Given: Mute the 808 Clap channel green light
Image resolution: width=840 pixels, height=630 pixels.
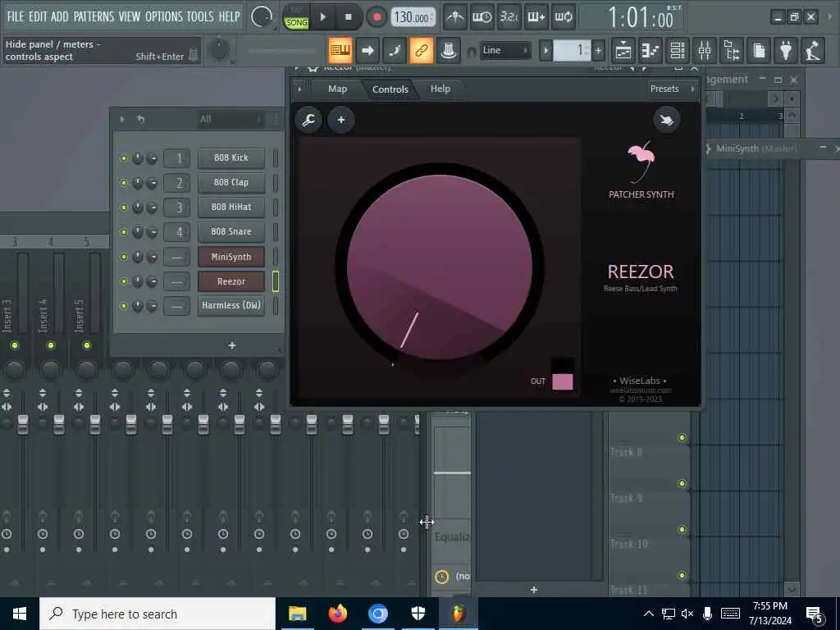Looking at the screenshot, I should pos(124,183).
